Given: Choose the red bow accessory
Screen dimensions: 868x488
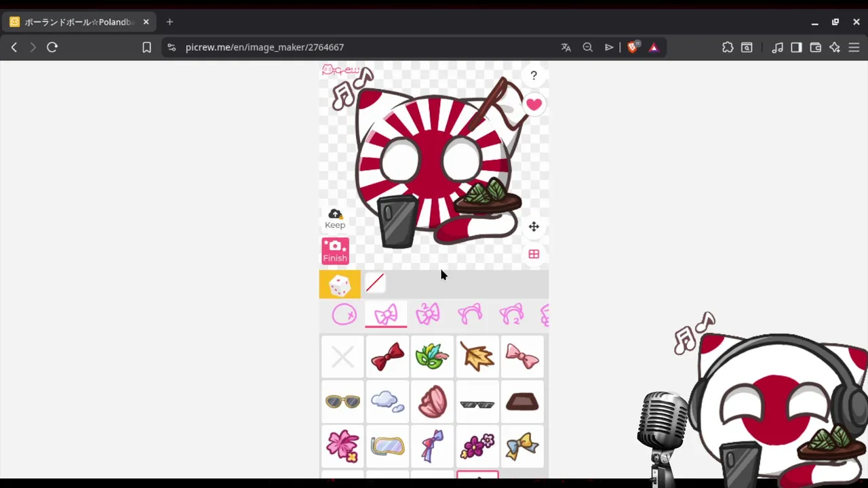Looking at the screenshot, I should [x=387, y=357].
